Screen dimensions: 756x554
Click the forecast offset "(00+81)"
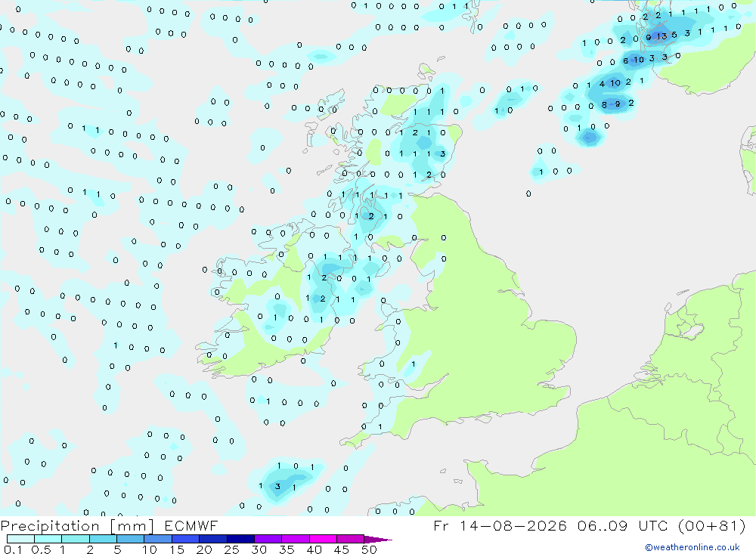711,525
